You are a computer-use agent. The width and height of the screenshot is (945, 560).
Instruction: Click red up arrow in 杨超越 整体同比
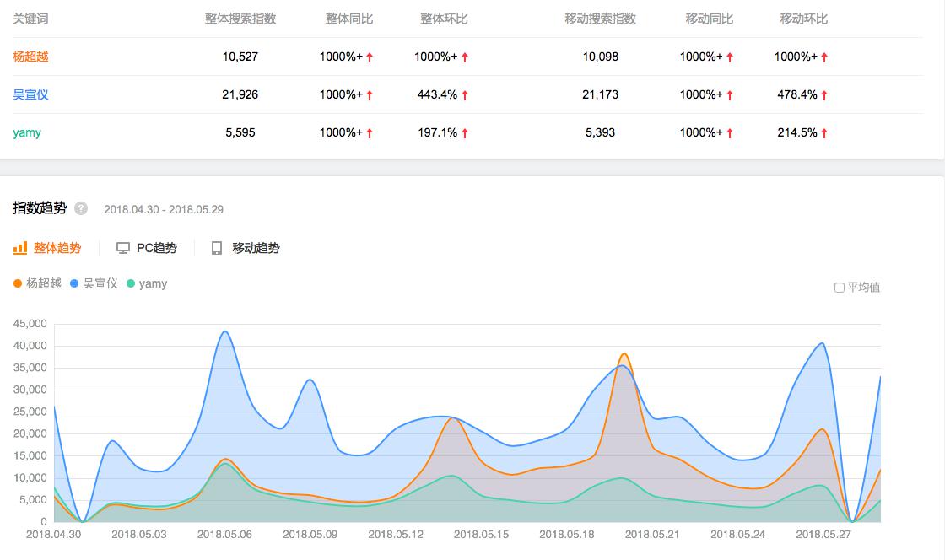click(x=370, y=57)
